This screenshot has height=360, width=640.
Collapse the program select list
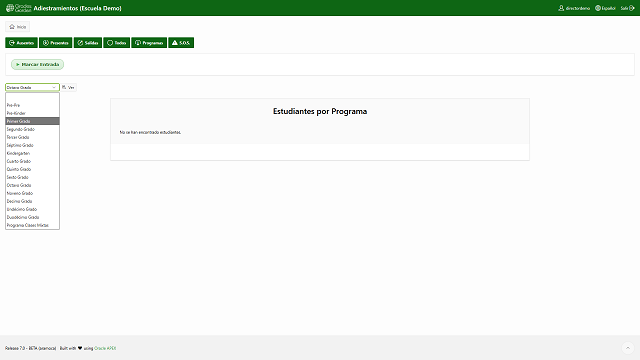32,87
